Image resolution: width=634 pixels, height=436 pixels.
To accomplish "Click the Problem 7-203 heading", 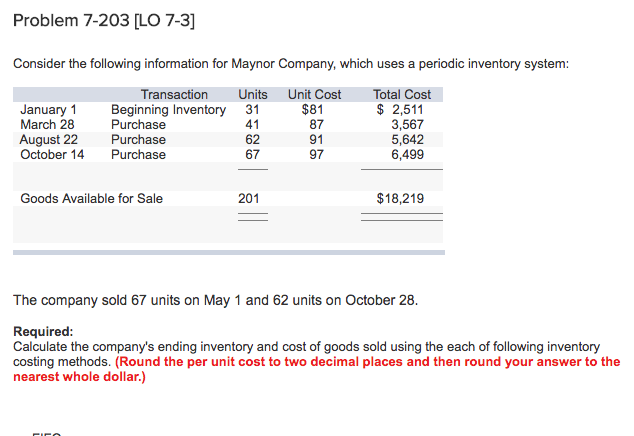I will click(104, 21).
